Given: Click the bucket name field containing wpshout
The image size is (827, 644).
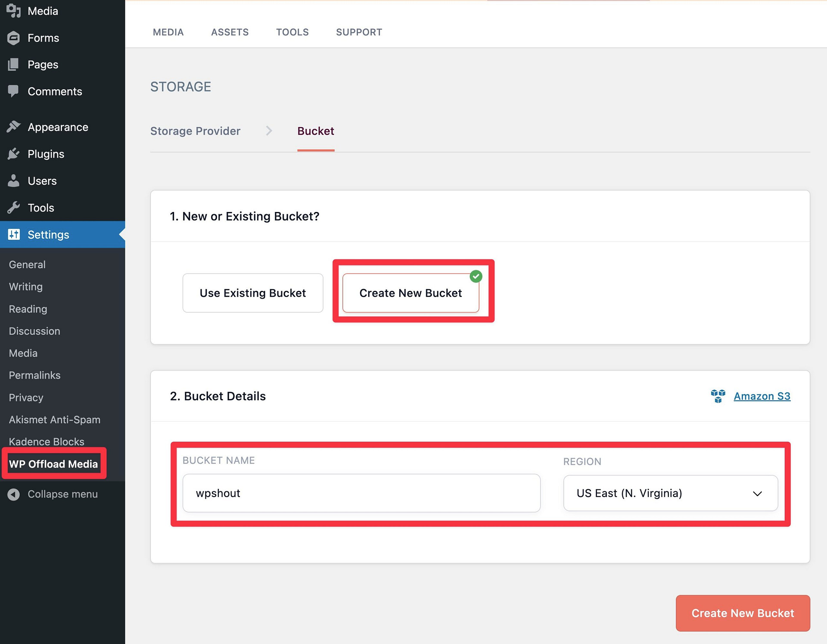Looking at the screenshot, I should click(x=361, y=493).
